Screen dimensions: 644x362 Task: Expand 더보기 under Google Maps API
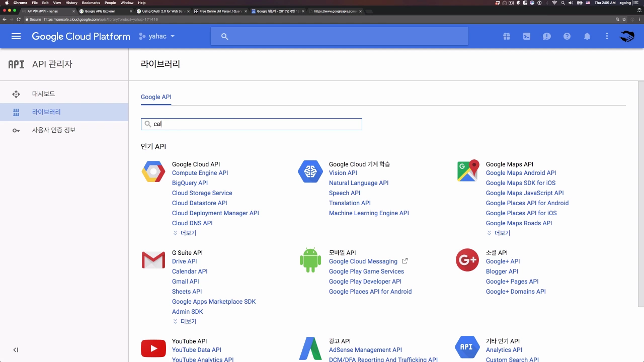click(x=499, y=233)
